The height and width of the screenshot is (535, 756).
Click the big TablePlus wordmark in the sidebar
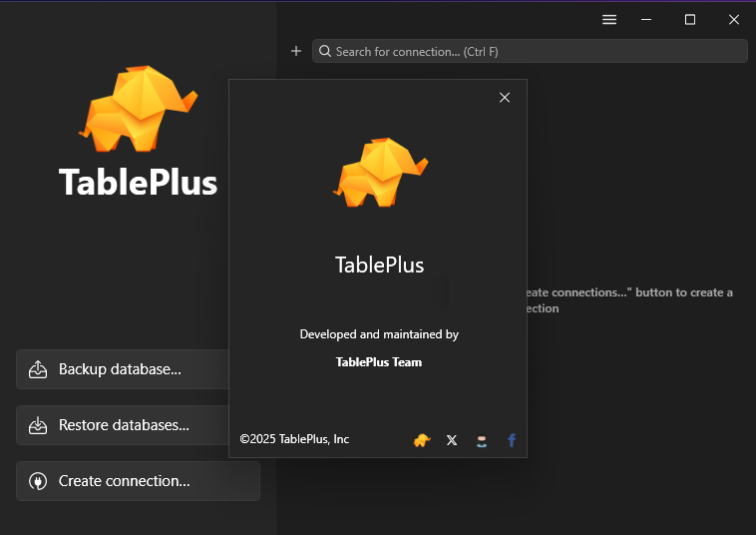[x=139, y=182]
